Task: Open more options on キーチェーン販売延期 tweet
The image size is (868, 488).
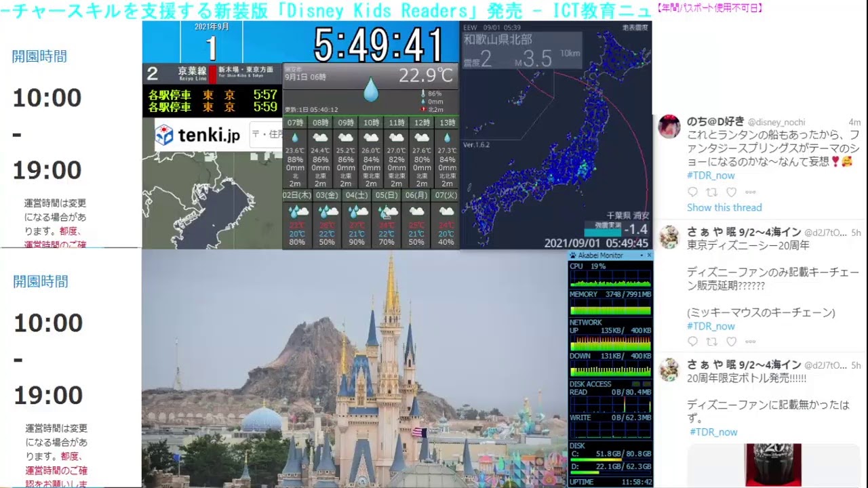Action: pos(750,342)
